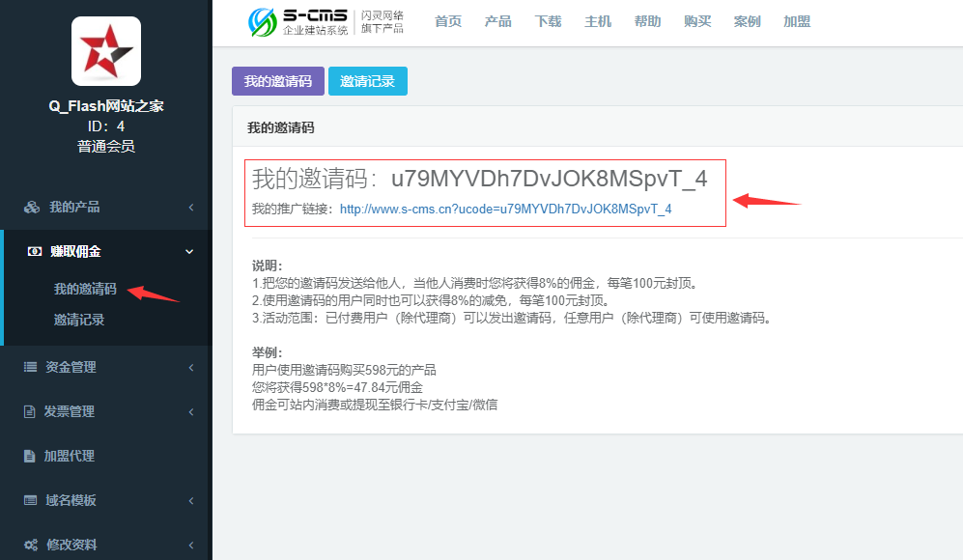Collapse the 赚取佣金 menu chevron
The height and width of the screenshot is (560, 963).
coord(189,251)
